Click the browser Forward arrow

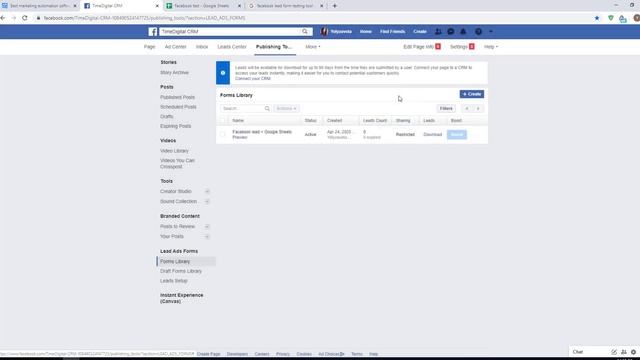click(x=14, y=18)
